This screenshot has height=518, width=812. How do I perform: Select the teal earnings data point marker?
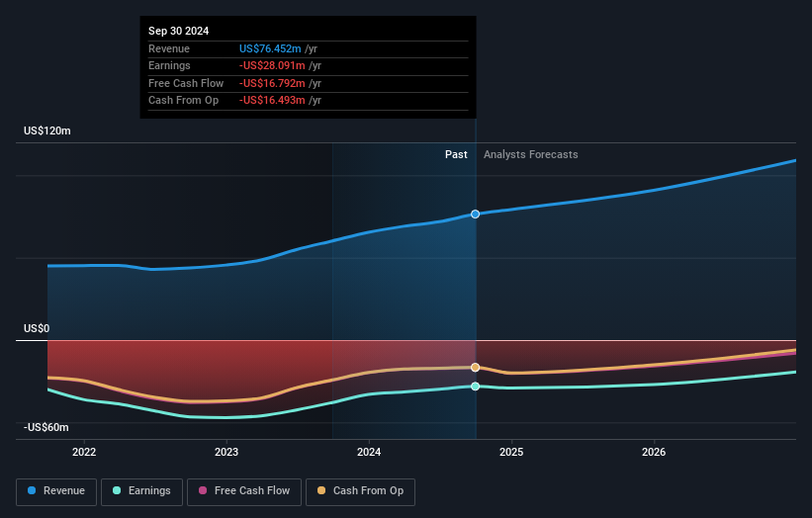point(475,387)
